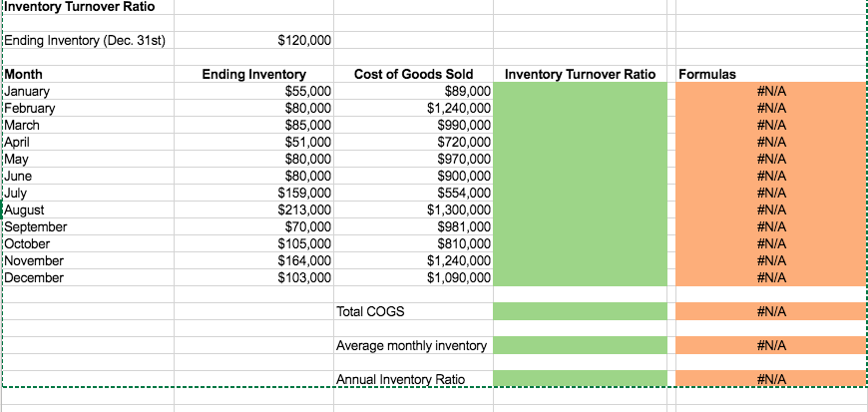Screen dimensions: 868x412
Task: Select the Formulas column header cell
Action: [x=771, y=74]
